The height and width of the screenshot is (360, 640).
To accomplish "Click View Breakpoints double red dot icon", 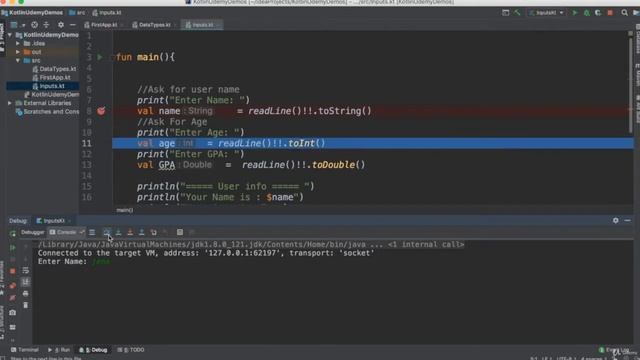I will (x=13, y=285).
